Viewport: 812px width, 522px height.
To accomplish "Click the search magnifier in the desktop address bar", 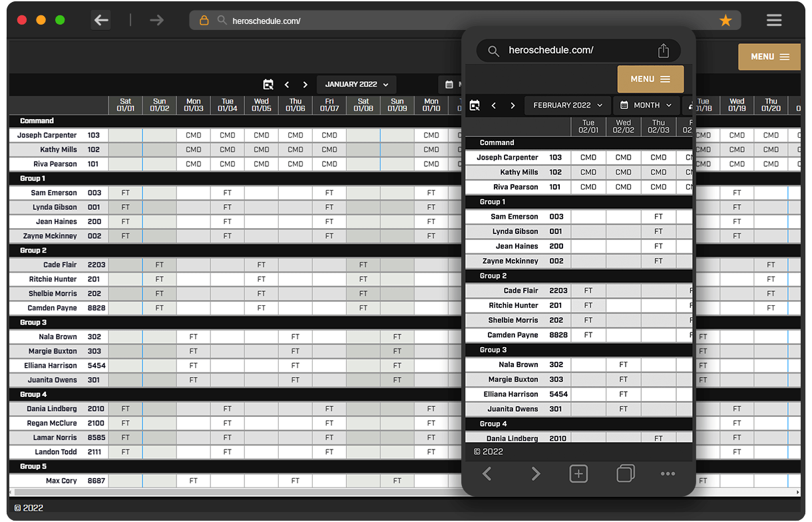I will point(222,21).
